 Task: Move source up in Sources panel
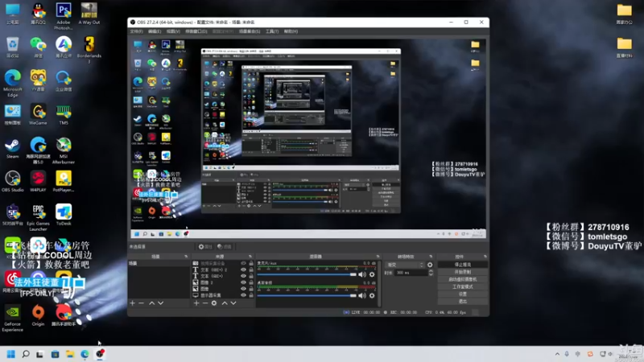pyautogui.click(x=225, y=303)
